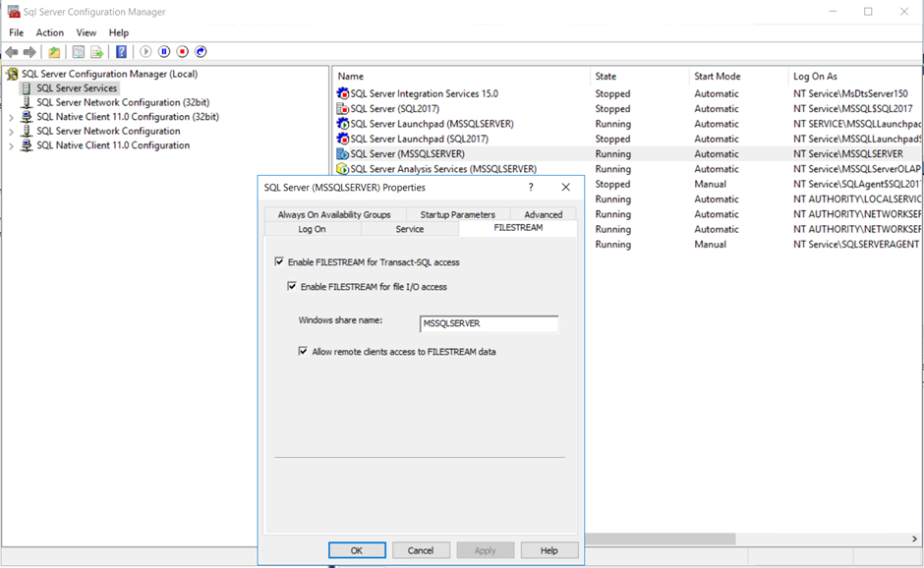924x568 pixels.
Task: Click the Pause Service toolbar icon
Action: pyautogui.click(x=164, y=52)
